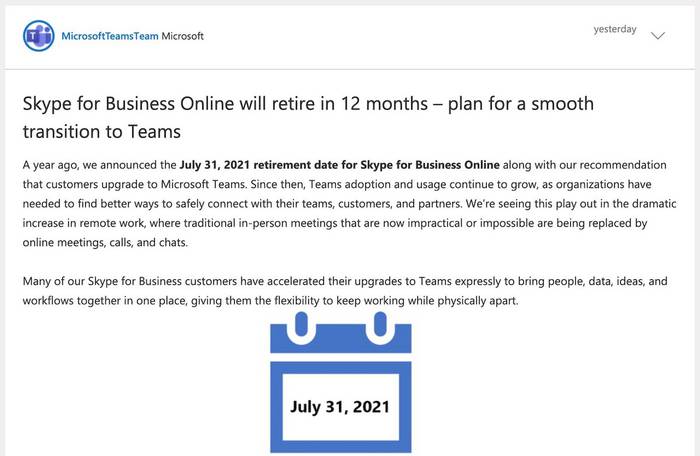700x456 pixels.
Task: Click the Microsoft Teams avatar icon
Action: (x=39, y=36)
